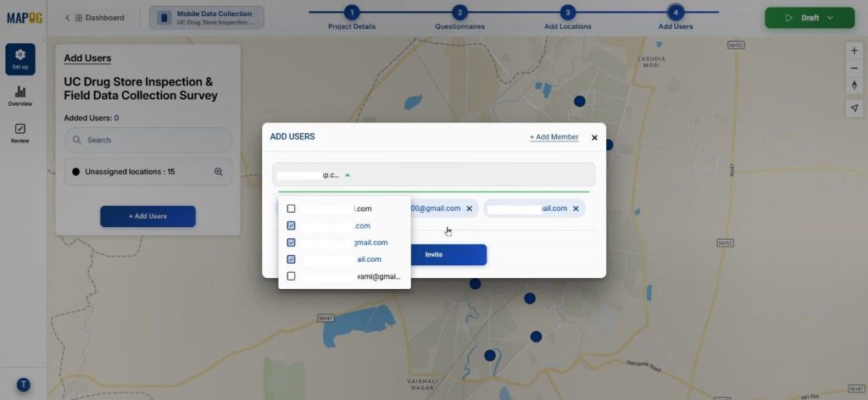
Task: Reset map compass orientation
Action: pos(854,86)
